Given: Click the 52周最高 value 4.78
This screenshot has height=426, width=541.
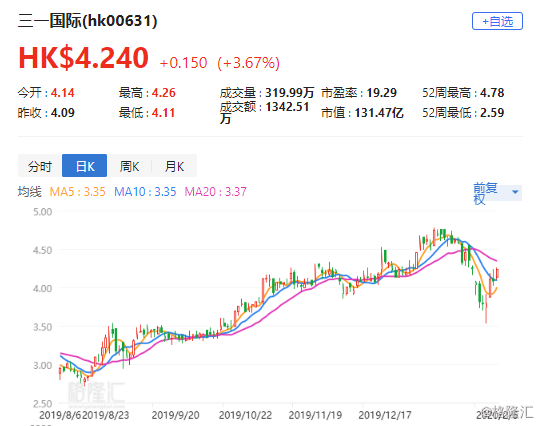Looking at the screenshot, I should pos(492,93).
